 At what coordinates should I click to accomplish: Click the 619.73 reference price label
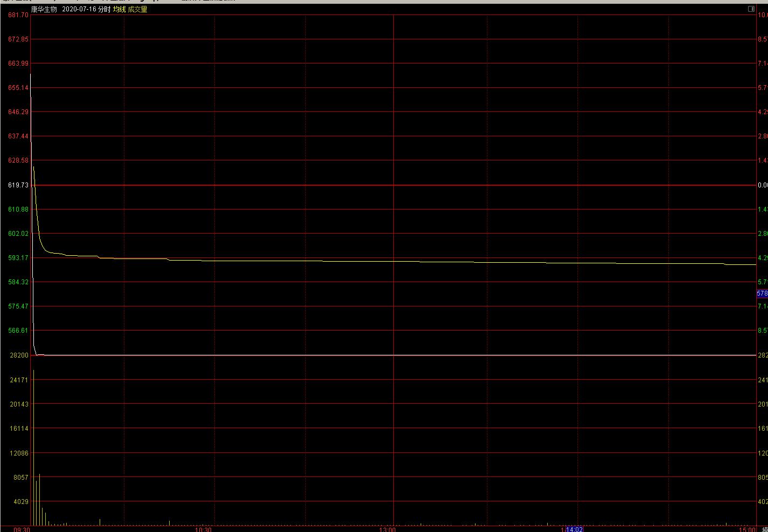pyautogui.click(x=18, y=185)
